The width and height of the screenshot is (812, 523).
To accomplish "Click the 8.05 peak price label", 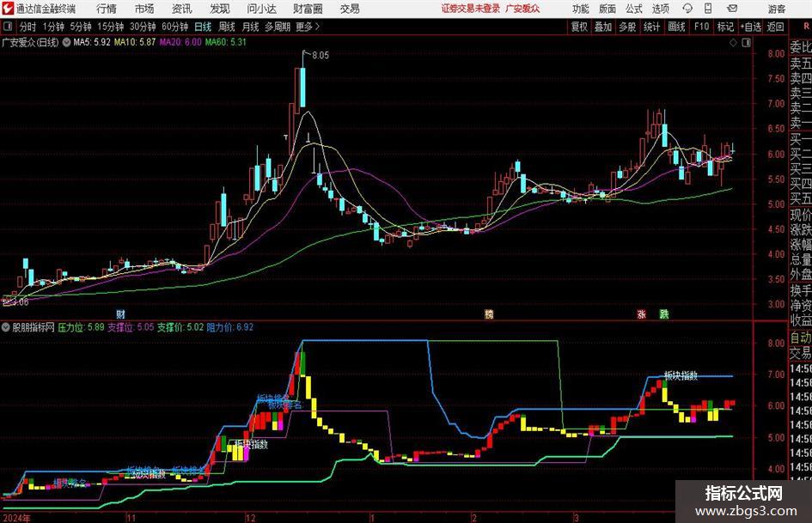I will point(321,55).
